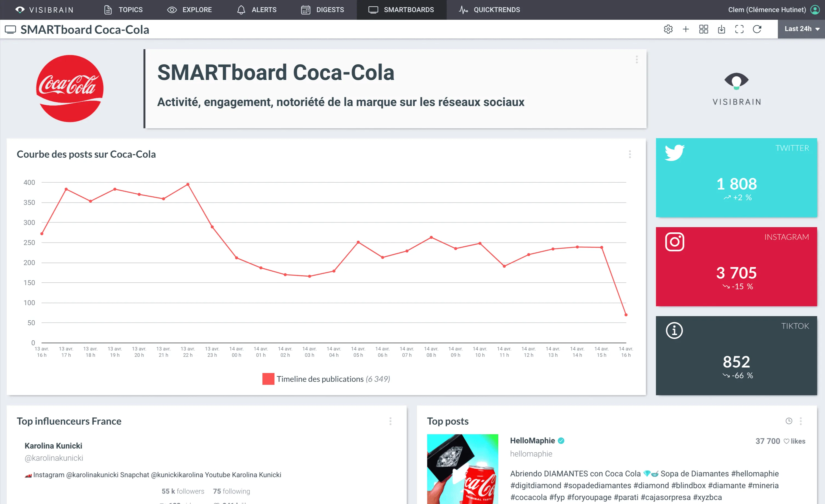Click Clem (Clémence Hutinet) account name
Image resolution: width=825 pixels, height=504 pixels.
click(x=767, y=10)
